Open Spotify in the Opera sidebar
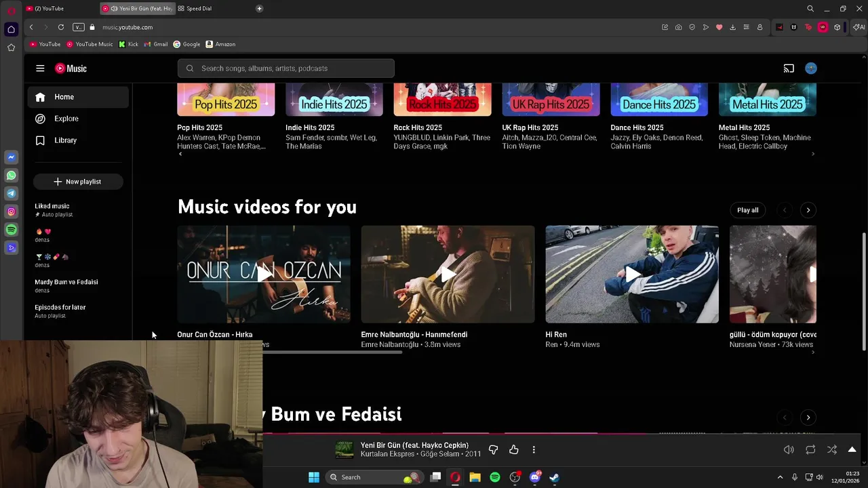This screenshot has height=488, width=868. [x=11, y=230]
